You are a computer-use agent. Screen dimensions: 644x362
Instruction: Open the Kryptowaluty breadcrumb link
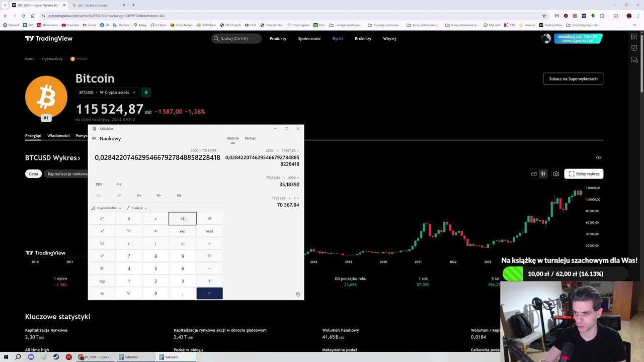[52, 59]
